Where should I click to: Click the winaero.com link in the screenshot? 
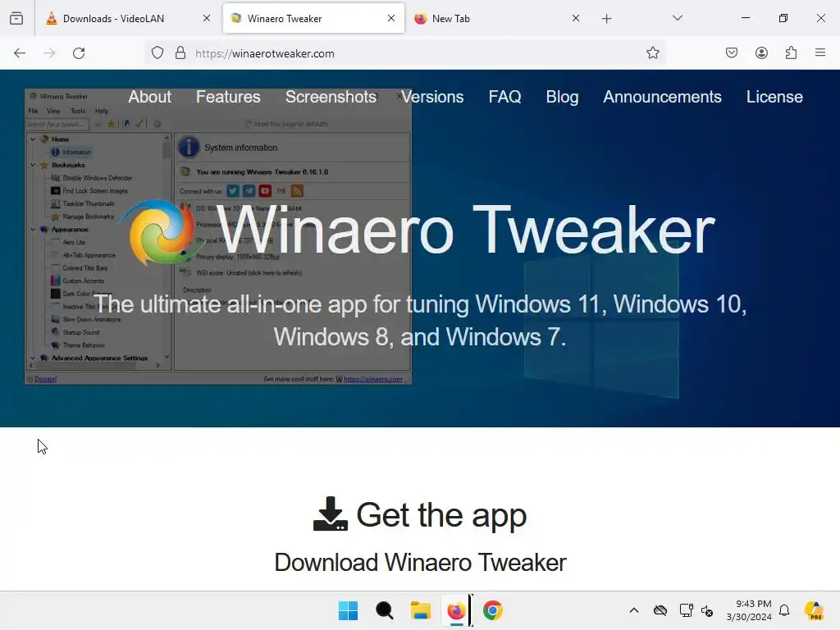click(373, 379)
